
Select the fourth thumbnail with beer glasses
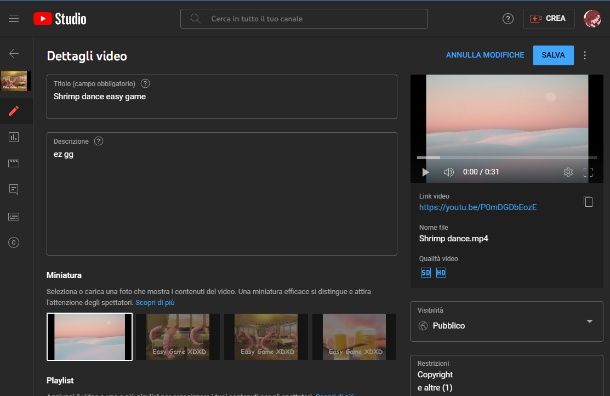[354, 337]
